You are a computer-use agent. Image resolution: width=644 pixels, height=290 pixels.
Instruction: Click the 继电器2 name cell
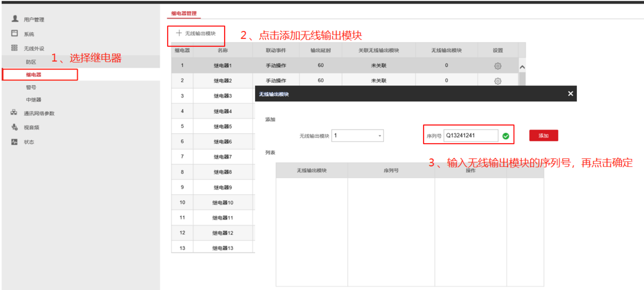(x=223, y=81)
